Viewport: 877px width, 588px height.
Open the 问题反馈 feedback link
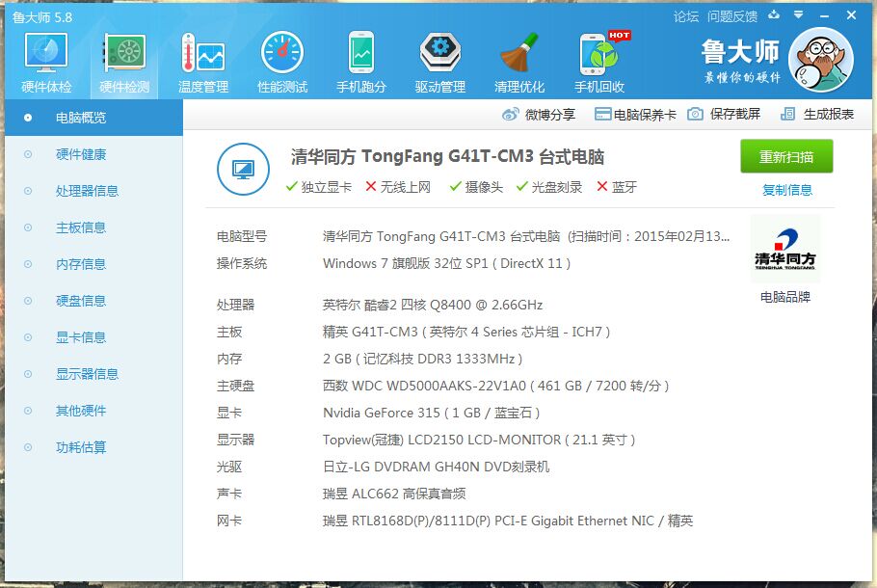732,16
